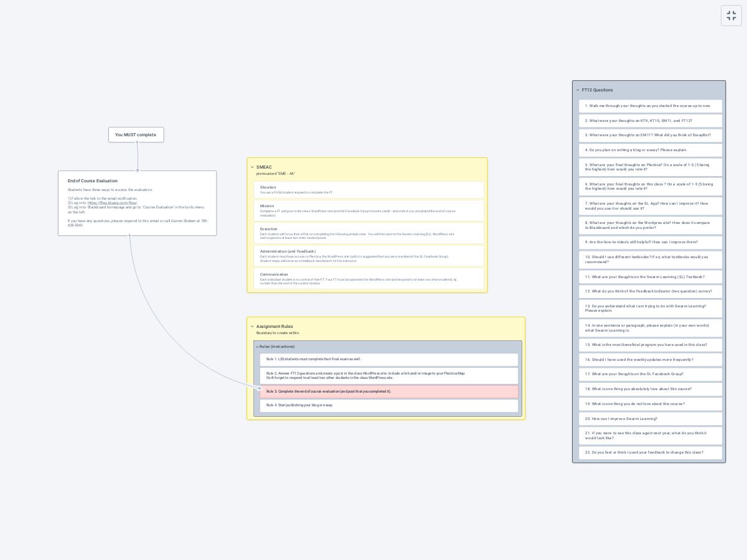Collapse the FT12 Questions panel
The image size is (747, 560).
point(578,90)
